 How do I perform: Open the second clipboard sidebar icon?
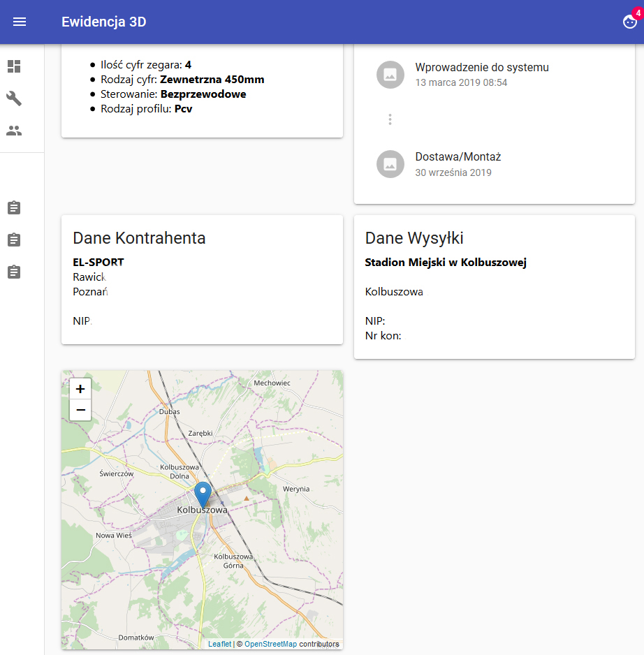tap(14, 240)
